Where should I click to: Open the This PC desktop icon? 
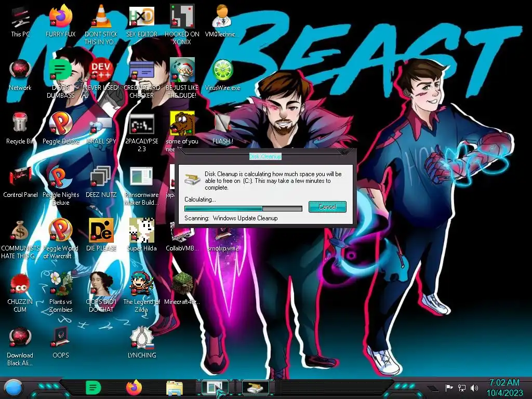(x=20, y=17)
